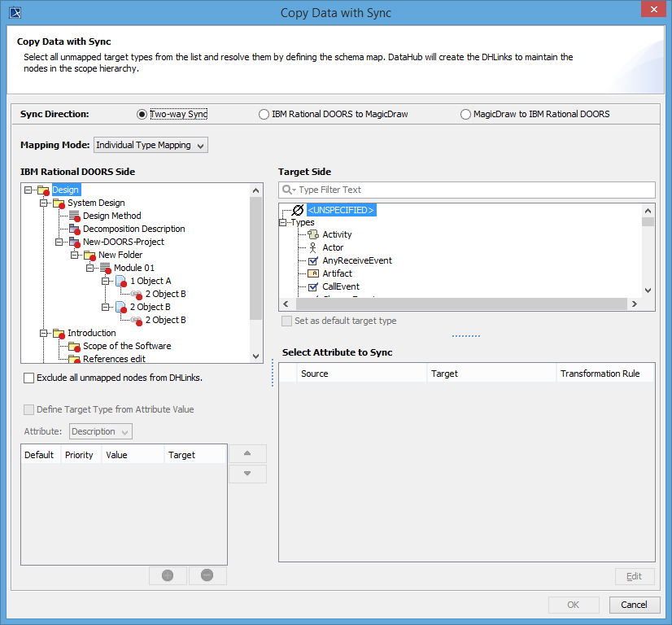
Task: Collapse the System Design tree node
Action: click(44, 203)
